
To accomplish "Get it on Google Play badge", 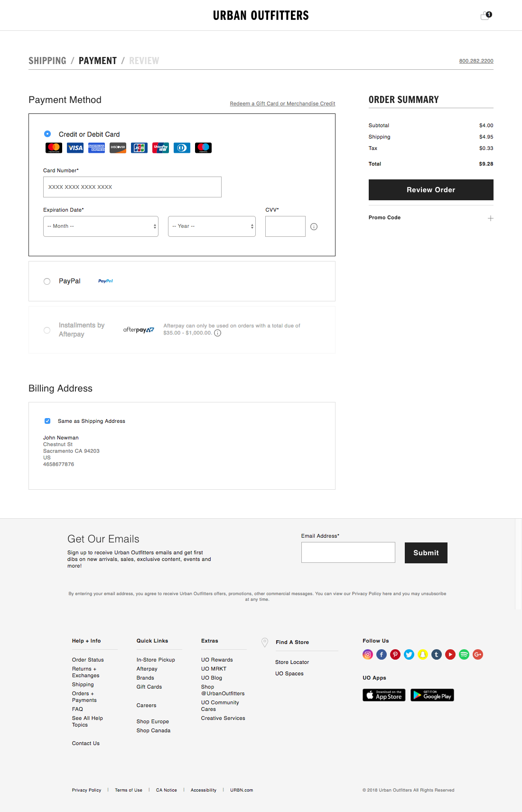I will pyautogui.click(x=432, y=695).
